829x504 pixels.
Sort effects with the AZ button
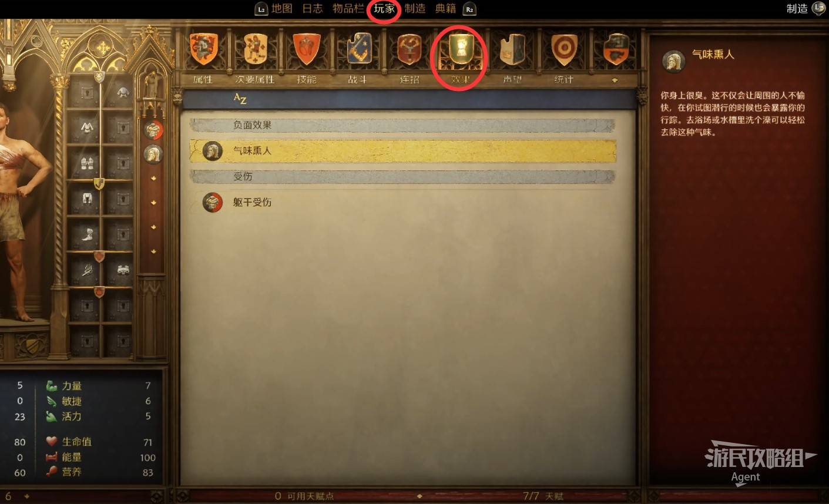[240, 99]
